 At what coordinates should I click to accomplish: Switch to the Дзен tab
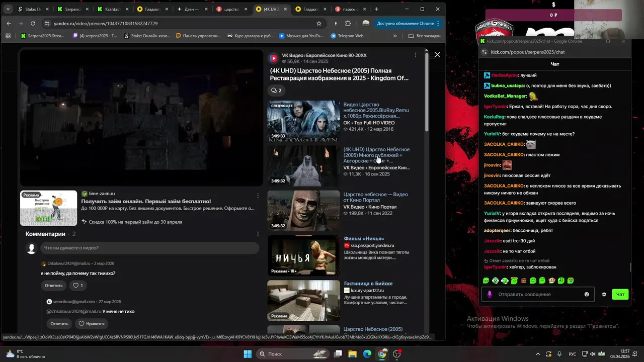point(193,9)
